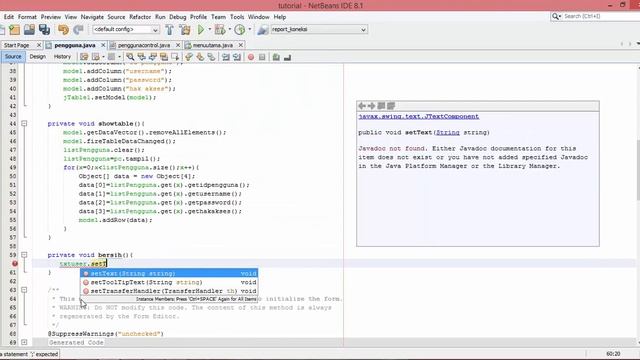Image resolution: width=640 pixels, height=360 pixels.
Task: Click the Find Selection magnifier icon
Action: (130, 57)
